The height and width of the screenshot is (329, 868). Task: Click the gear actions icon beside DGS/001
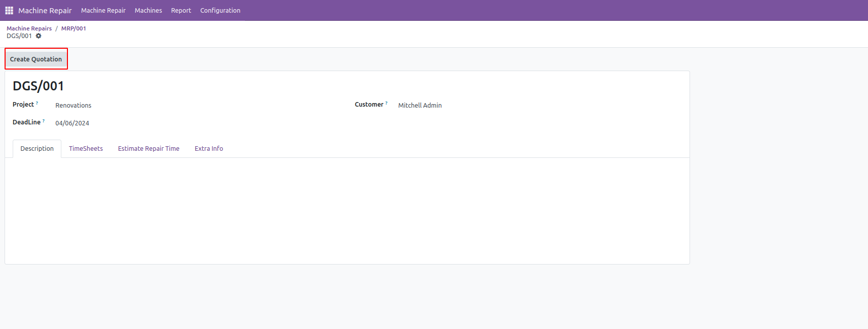pyautogui.click(x=39, y=36)
